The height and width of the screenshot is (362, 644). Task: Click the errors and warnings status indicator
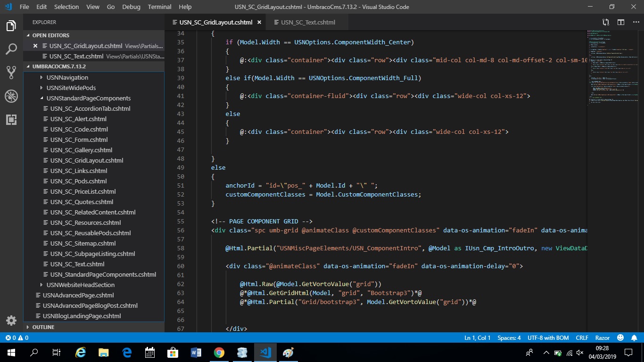click(17, 338)
